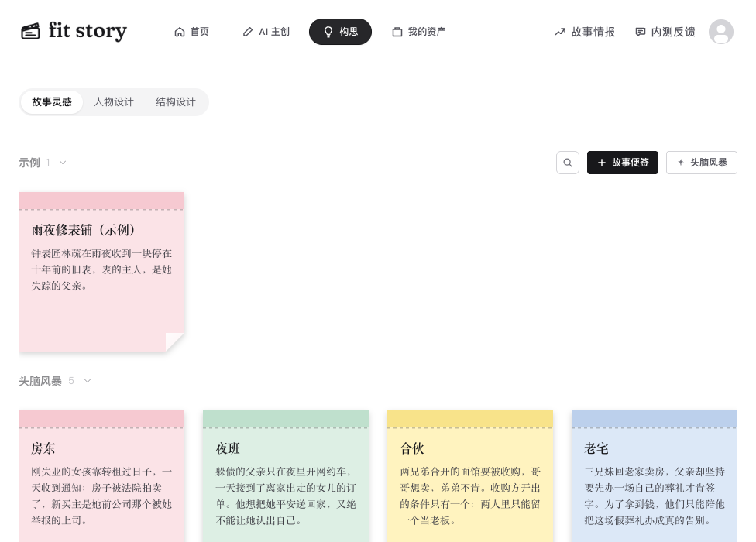This screenshot has height=542, width=756.
Task: Click the home icon beside 首页
Action: pyautogui.click(x=180, y=32)
